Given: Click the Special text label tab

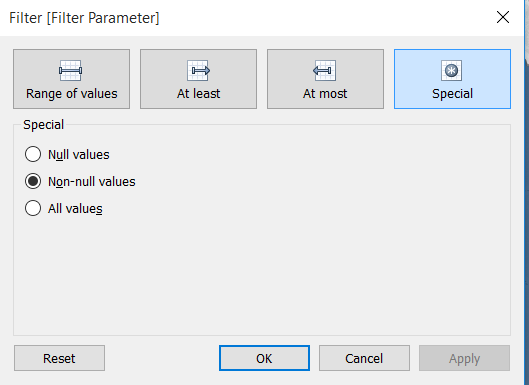Looking at the screenshot, I should (x=452, y=94).
